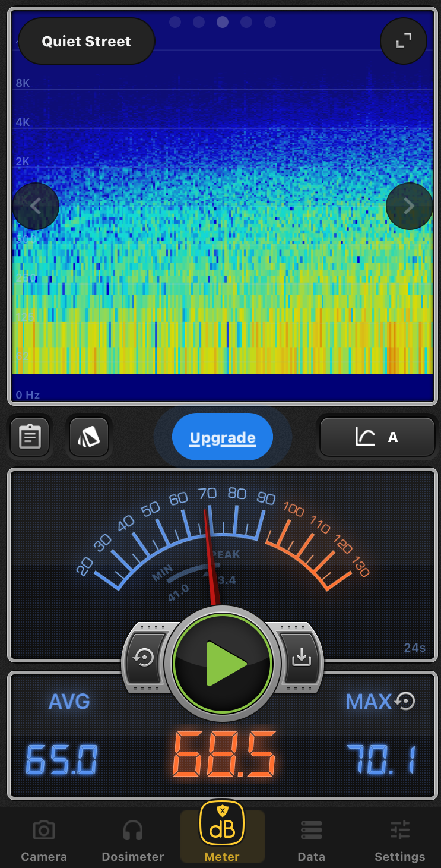Viewport: 441px width, 868px height.
Task: Tap the Quiet Street label
Action: [87, 42]
